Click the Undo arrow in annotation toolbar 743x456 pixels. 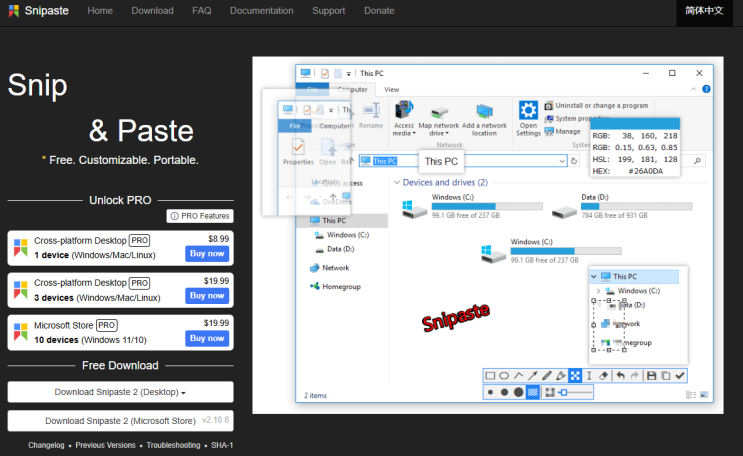[x=620, y=376]
